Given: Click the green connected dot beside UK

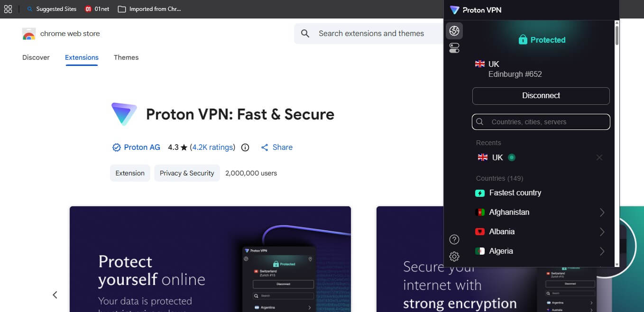Looking at the screenshot, I should (511, 157).
